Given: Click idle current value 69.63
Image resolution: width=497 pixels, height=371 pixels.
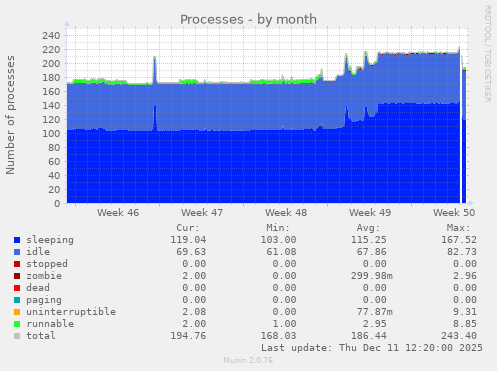Looking at the screenshot, I should click(x=191, y=252).
